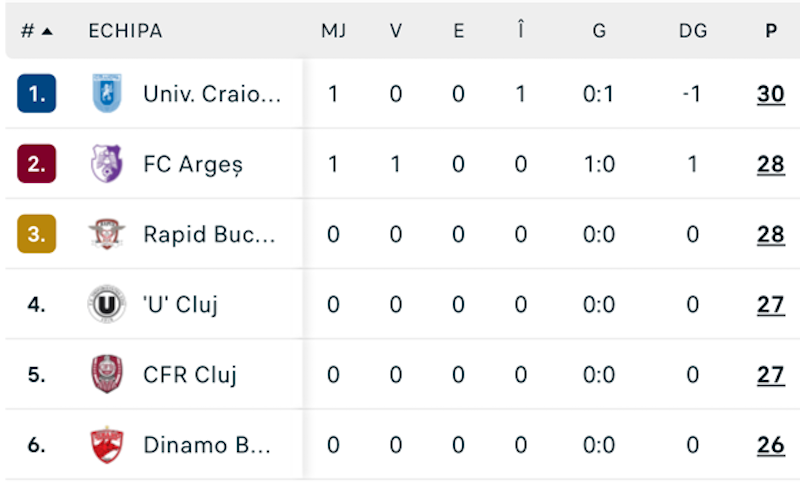This screenshot has height=485, width=800.
Task: Sort standings by the MJ column header
Action: click(x=333, y=31)
